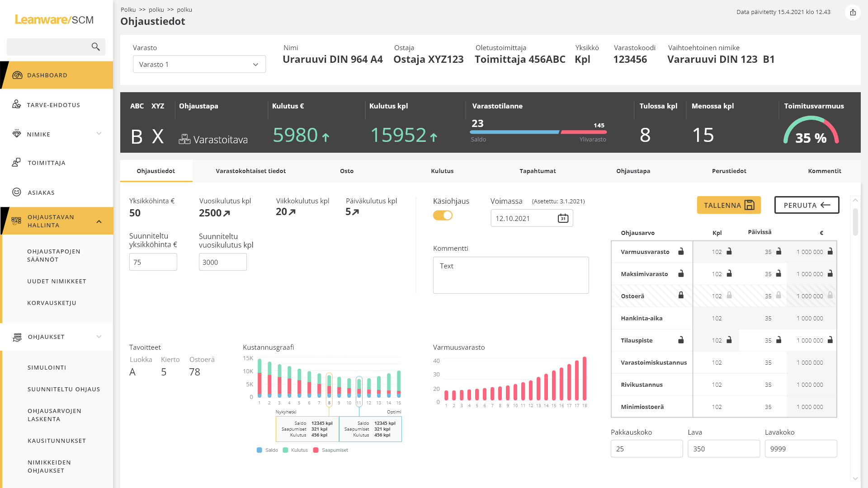Switch to the Osto tab
868x488 pixels.
click(x=347, y=171)
